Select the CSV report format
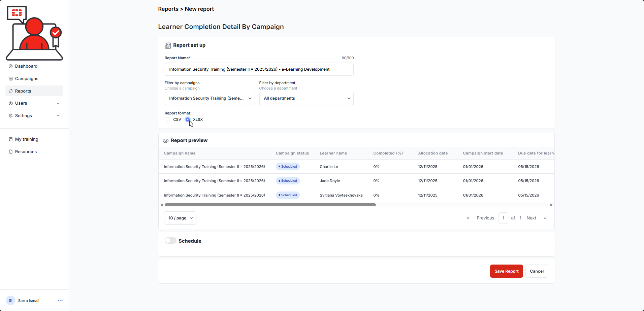The height and width of the screenshot is (311, 644). coord(168,120)
